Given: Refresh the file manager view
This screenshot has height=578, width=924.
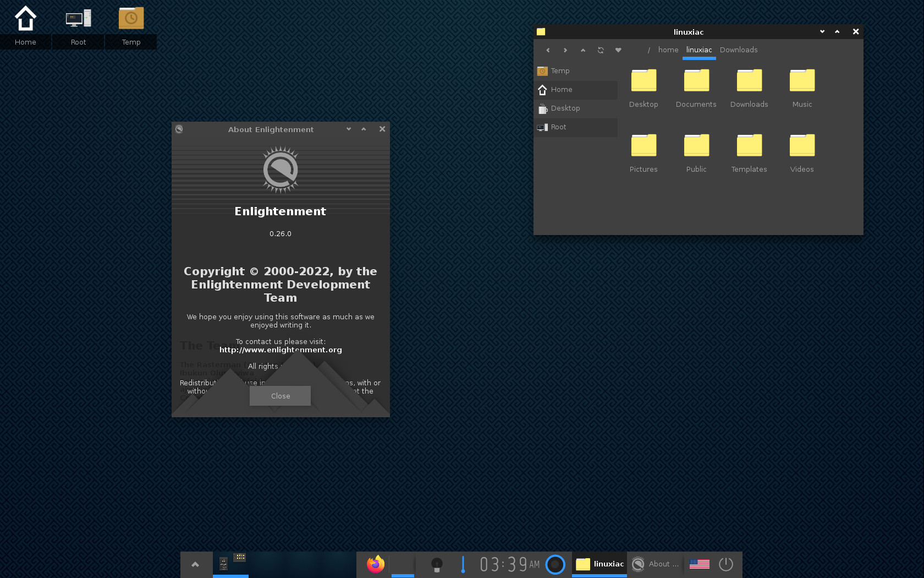Looking at the screenshot, I should click(x=601, y=50).
